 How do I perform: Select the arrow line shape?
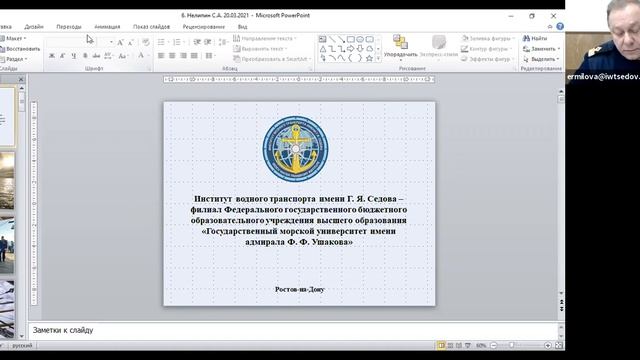341,39
